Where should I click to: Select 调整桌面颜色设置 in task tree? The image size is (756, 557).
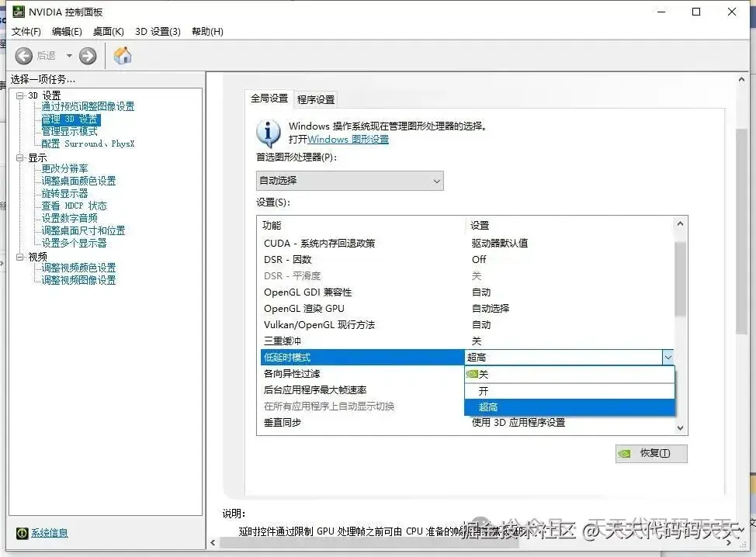click(78, 182)
